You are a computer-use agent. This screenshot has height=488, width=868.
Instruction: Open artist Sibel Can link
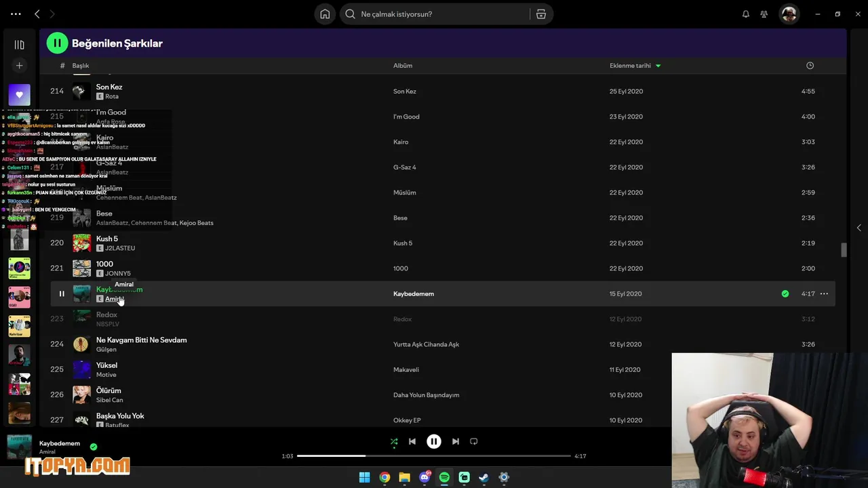pyautogui.click(x=110, y=401)
